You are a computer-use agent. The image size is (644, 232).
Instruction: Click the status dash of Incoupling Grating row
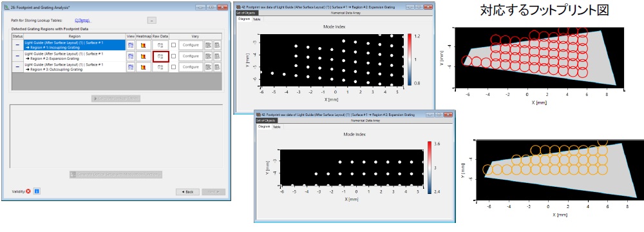coord(17,45)
